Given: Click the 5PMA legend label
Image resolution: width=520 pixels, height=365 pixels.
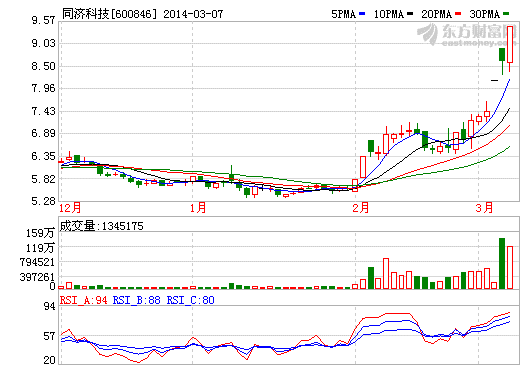Looking at the screenshot, I should point(343,14).
